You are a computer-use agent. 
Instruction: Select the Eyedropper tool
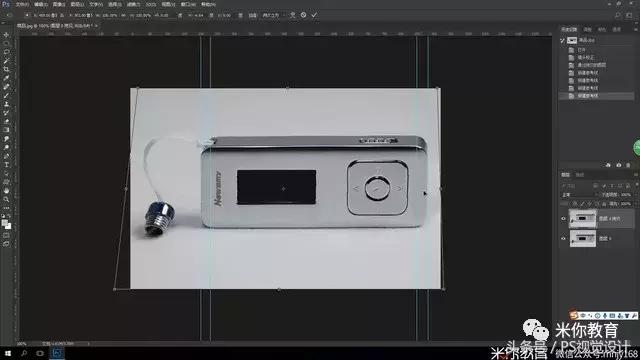6,78
